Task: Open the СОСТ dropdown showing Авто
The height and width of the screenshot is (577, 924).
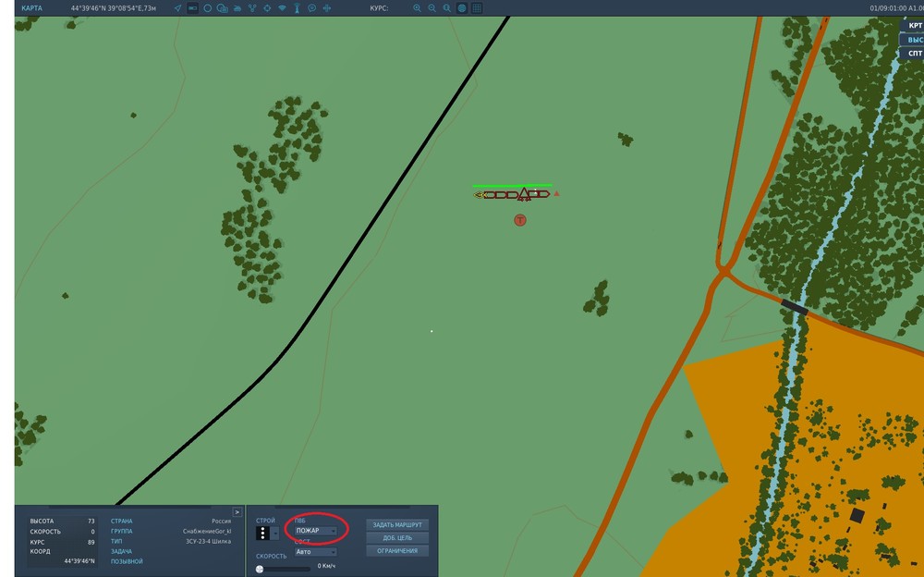Action: [316, 552]
